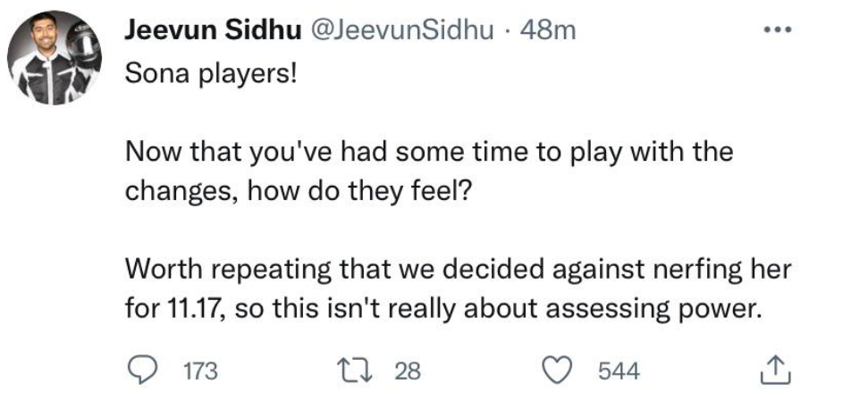
Task: Check the 28 retweets count
Action: 408,371
